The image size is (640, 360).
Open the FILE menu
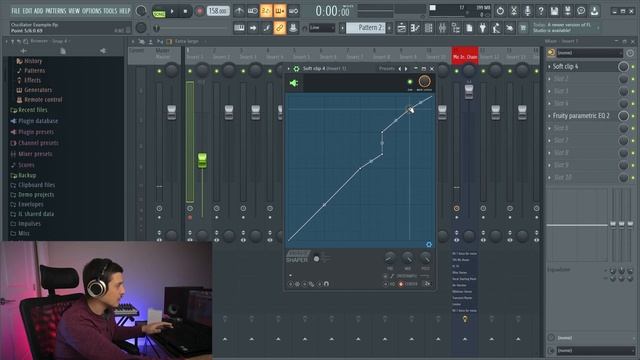pyautogui.click(x=16, y=11)
